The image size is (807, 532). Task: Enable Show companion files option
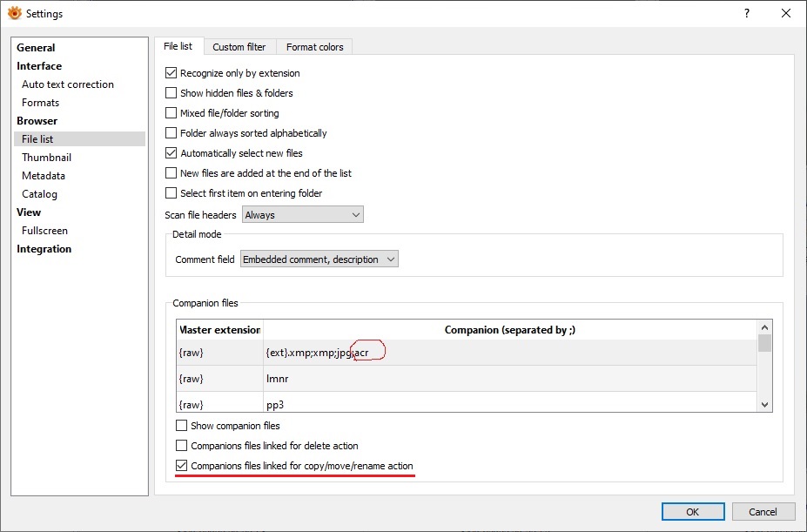point(182,426)
